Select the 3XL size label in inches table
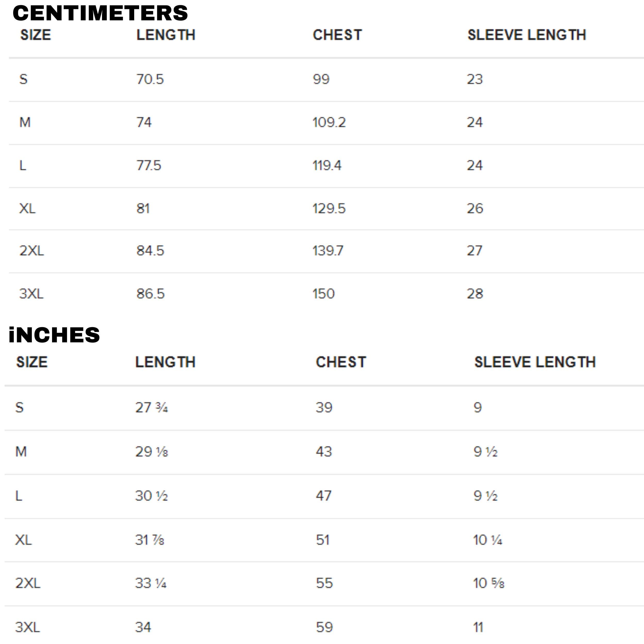644x644 pixels. pyautogui.click(x=28, y=627)
